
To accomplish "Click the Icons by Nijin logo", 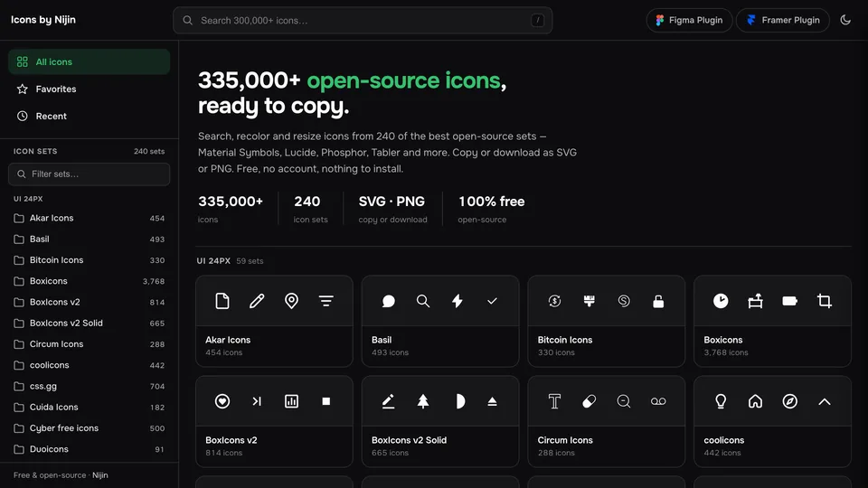I will [x=43, y=20].
